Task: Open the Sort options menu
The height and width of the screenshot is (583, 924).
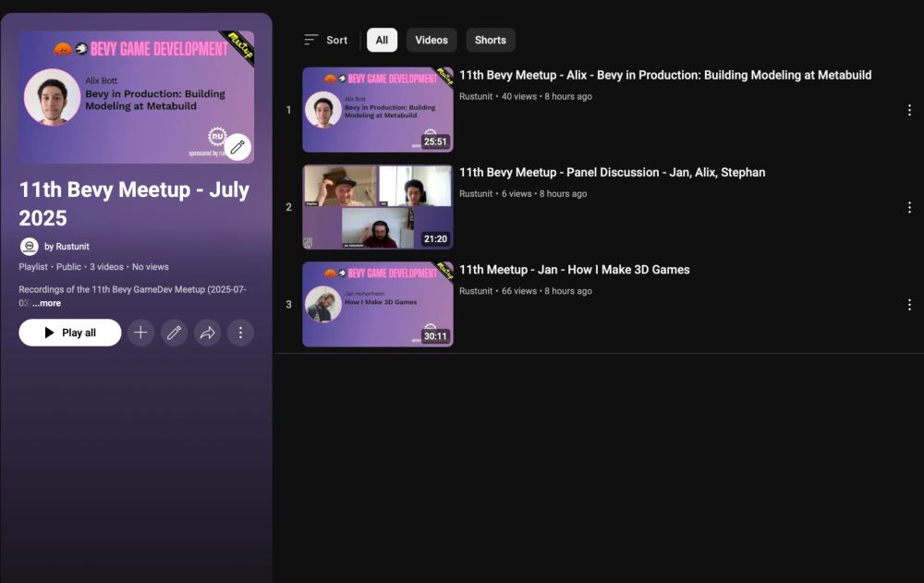Action: tap(326, 40)
